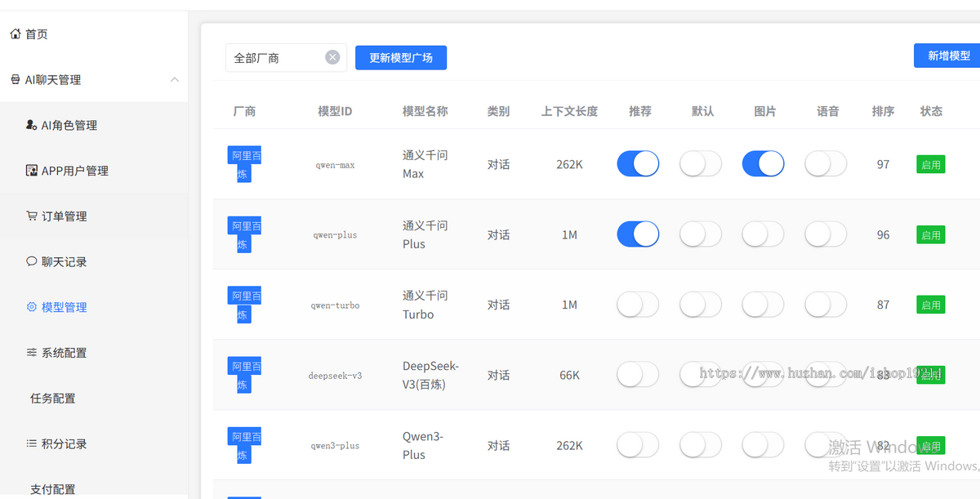Collapse the AI聊天管理 menu chevron

pyautogui.click(x=174, y=79)
